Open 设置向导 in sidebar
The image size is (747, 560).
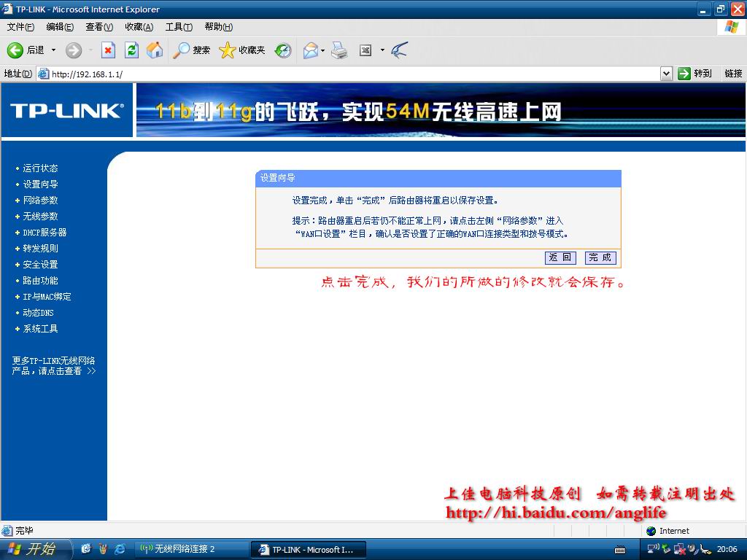coord(41,184)
